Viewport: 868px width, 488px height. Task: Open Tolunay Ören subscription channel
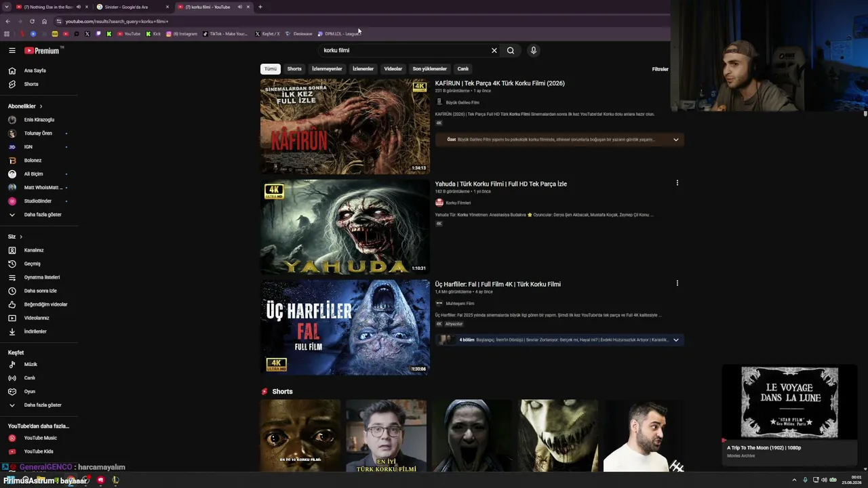click(39, 134)
